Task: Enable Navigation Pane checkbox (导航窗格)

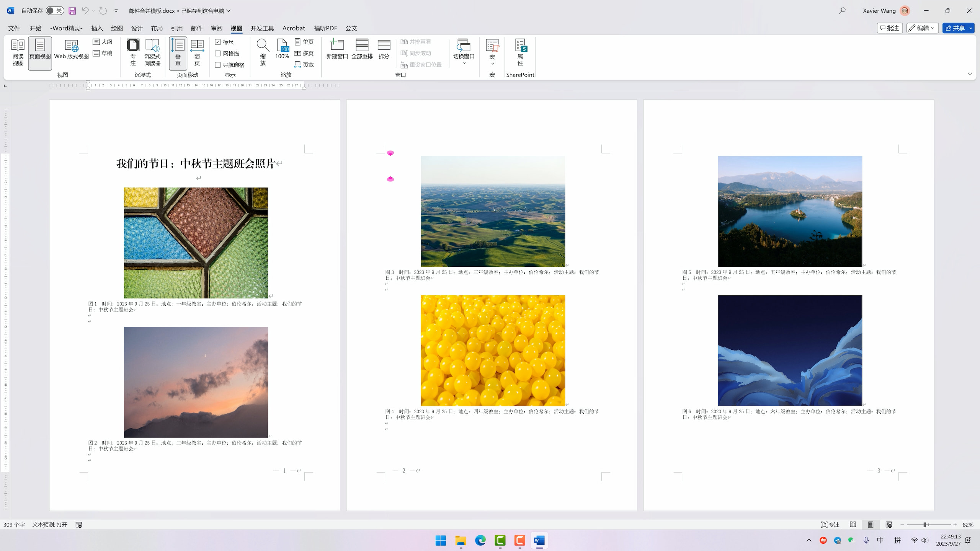Action: point(218,65)
